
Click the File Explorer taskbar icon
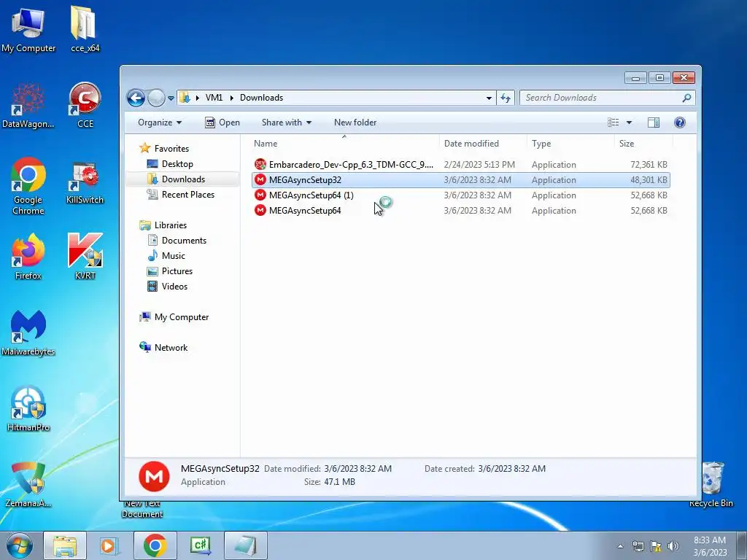pos(65,545)
